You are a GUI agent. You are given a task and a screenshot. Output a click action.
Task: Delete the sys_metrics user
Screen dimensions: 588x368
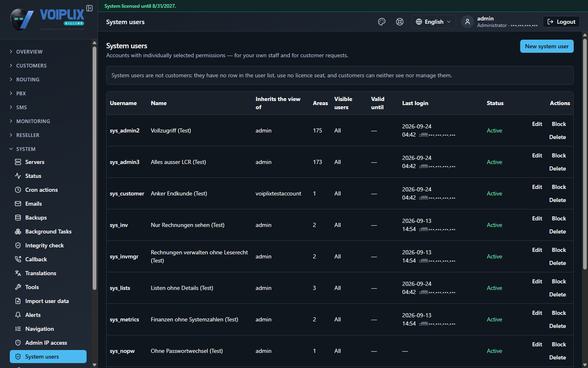[x=557, y=326]
